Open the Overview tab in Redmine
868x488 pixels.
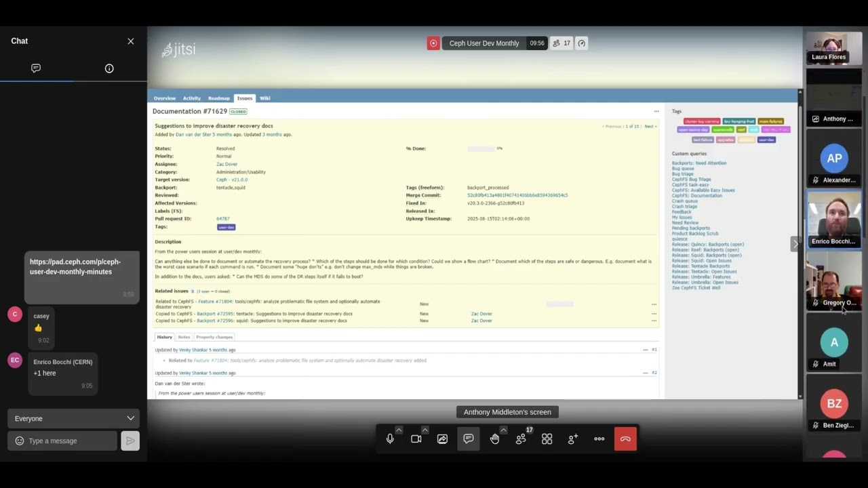click(164, 98)
